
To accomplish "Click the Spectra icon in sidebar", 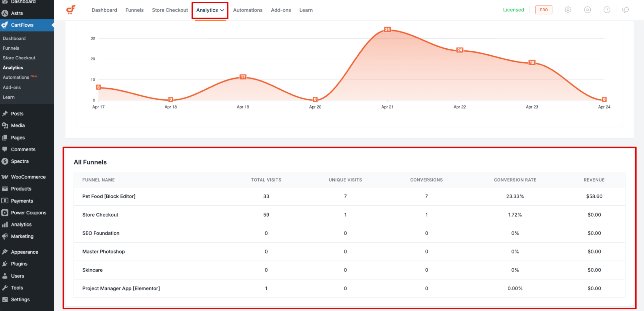I will [x=5, y=161].
